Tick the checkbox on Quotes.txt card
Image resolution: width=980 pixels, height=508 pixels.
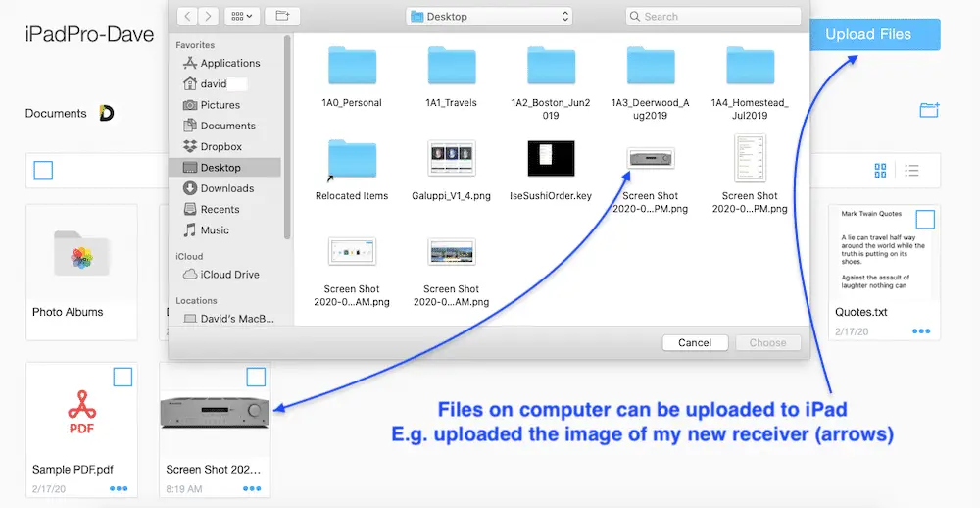point(924,219)
